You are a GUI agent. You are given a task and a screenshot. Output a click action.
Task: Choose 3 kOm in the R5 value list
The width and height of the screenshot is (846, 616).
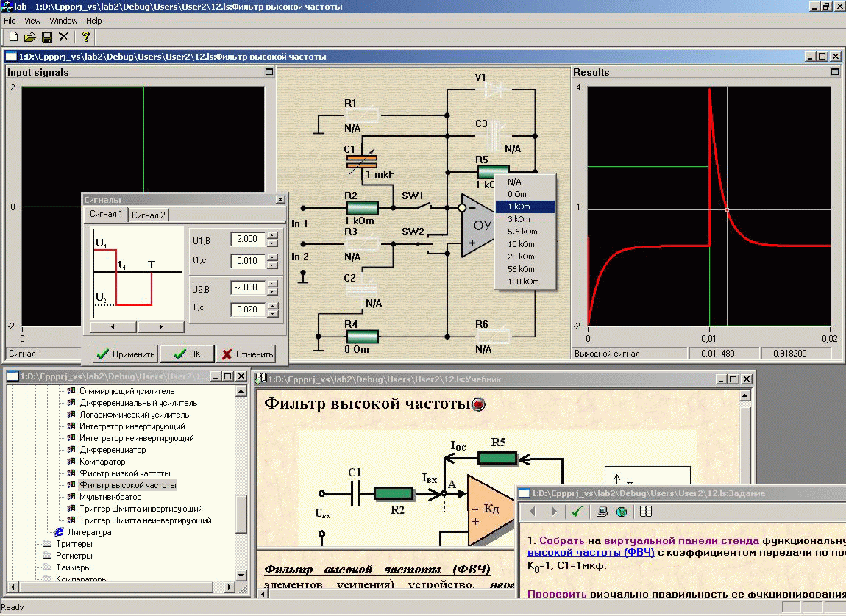pos(525,219)
